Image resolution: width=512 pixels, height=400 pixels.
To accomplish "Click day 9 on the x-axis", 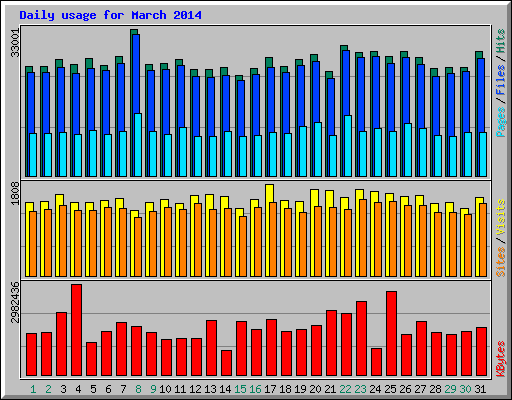I will point(153,389).
